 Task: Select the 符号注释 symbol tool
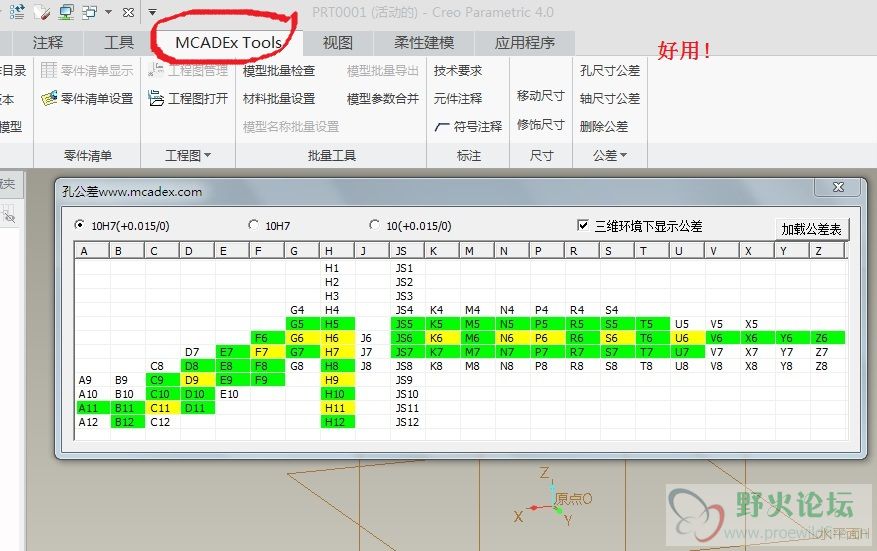pyautogui.click(x=469, y=126)
